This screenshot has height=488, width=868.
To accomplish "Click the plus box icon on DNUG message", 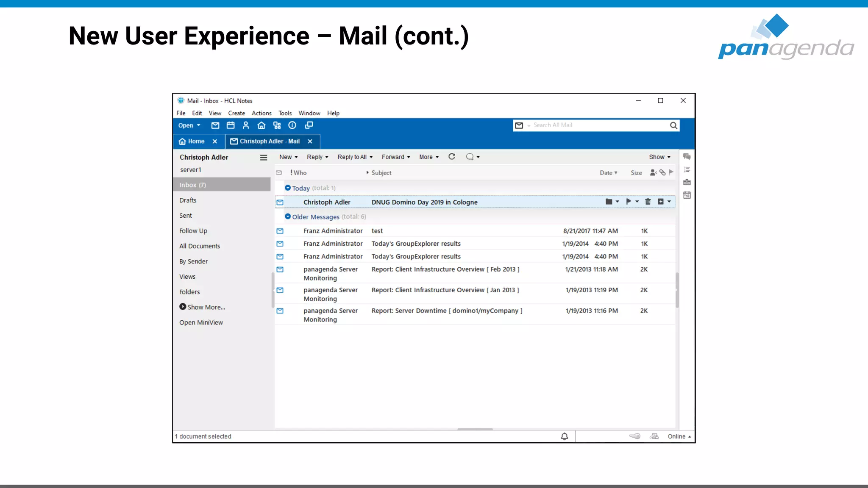I will (x=661, y=202).
